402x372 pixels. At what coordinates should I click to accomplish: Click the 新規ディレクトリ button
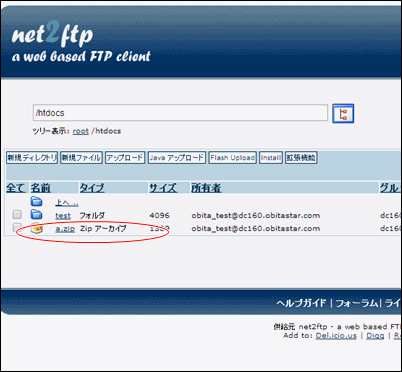[x=32, y=158]
